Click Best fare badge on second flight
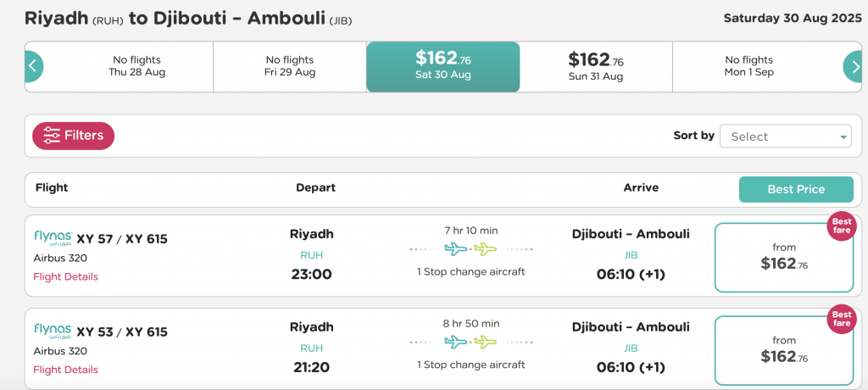 (842, 320)
